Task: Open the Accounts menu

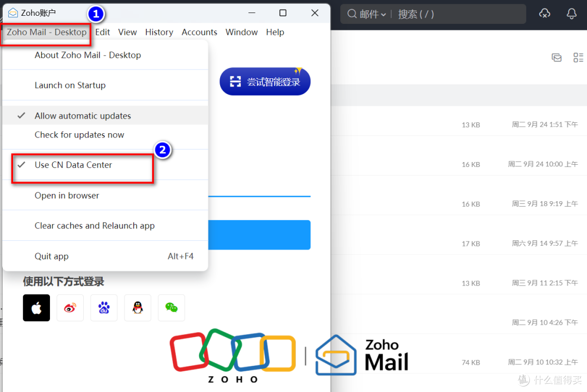Action: (199, 32)
